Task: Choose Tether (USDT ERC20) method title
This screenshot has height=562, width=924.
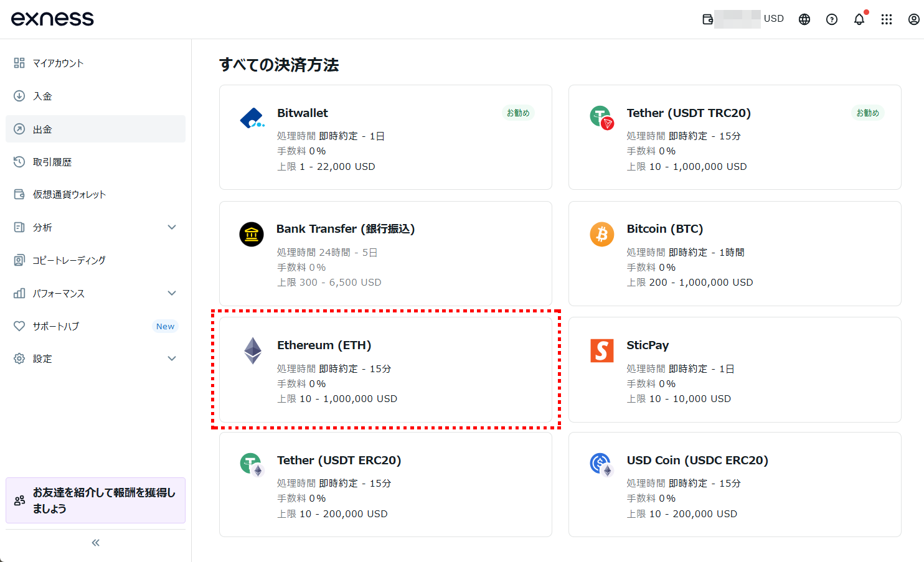Action: (339, 461)
